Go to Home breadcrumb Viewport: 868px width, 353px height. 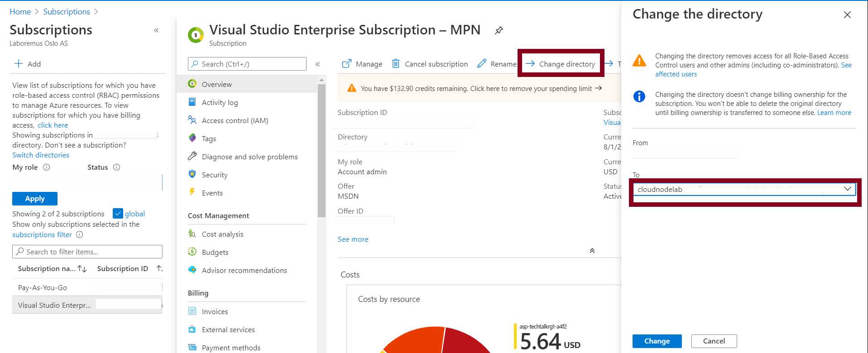coord(20,11)
